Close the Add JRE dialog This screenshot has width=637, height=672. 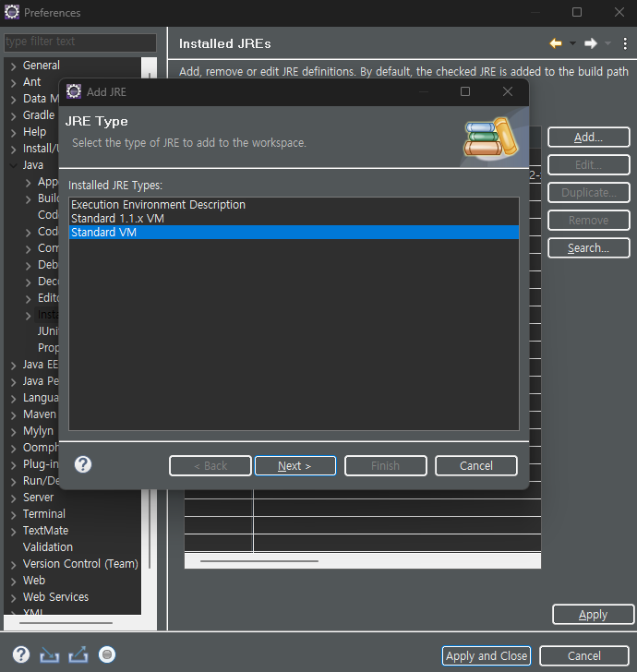click(x=508, y=91)
